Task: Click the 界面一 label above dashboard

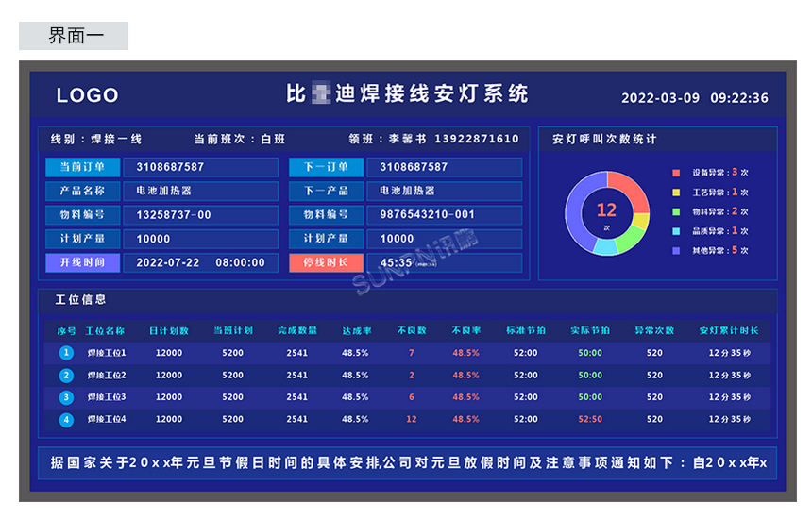Action: [x=76, y=36]
